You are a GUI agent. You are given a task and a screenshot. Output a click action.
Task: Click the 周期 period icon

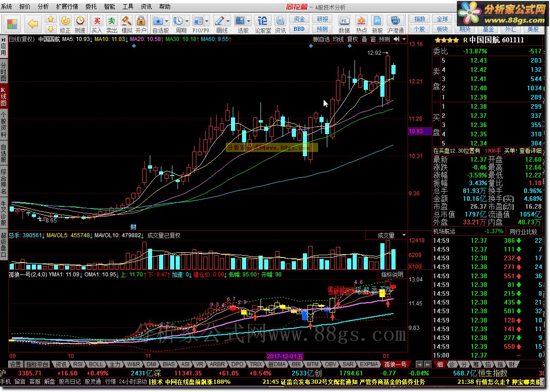tap(178, 24)
